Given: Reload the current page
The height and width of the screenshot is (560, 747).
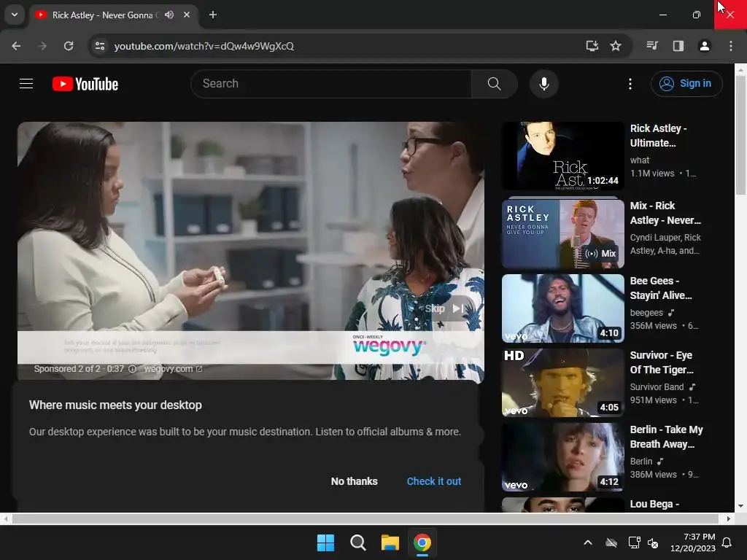Looking at the screenshot, I should [x=69, y=46].
